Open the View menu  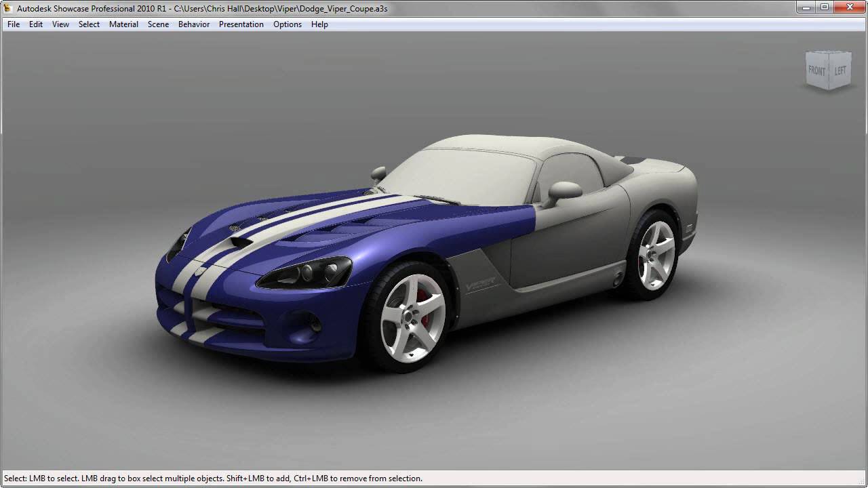click(x=61, y=24)
